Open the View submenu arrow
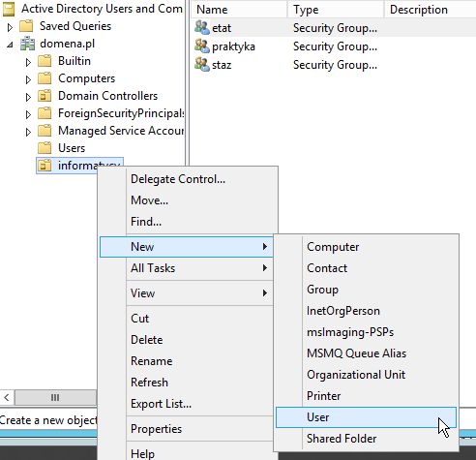 pyautogui.click(x=265, y=293)
